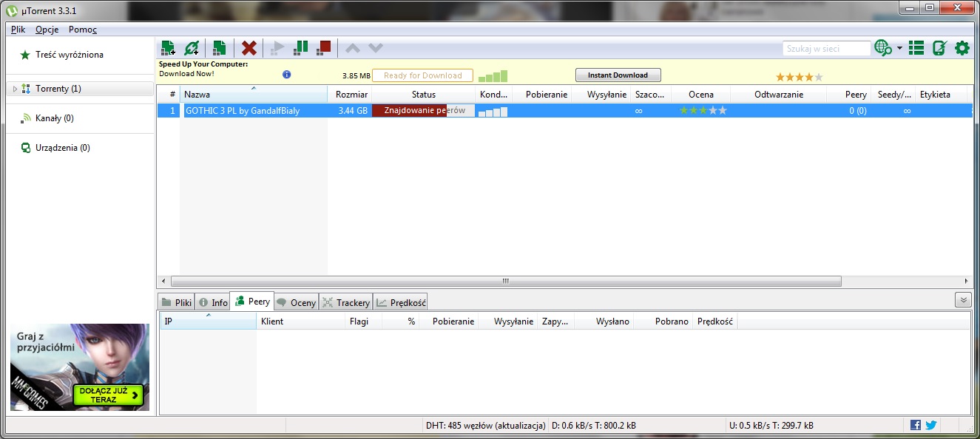Open preferences via gear icon
This screenshot has height=439, width=980.
962,48
